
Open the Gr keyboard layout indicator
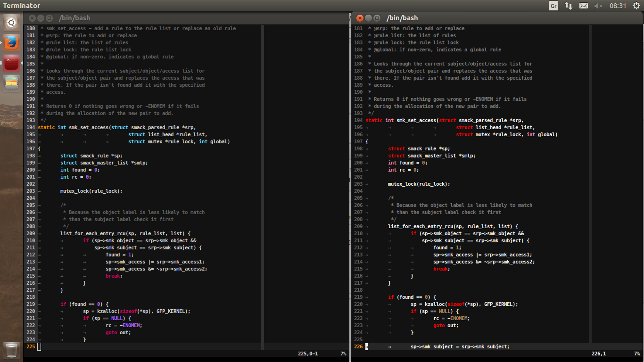[553, 6]
